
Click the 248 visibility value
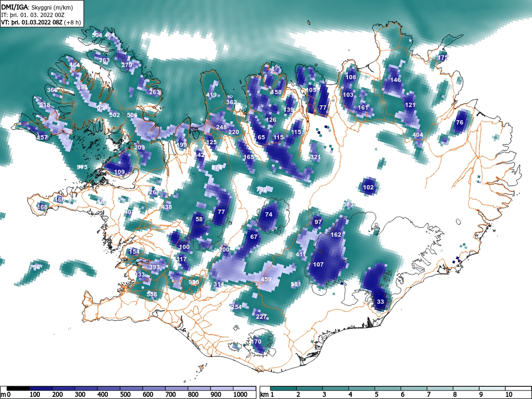pyautogui.click(x=221, y=127)
